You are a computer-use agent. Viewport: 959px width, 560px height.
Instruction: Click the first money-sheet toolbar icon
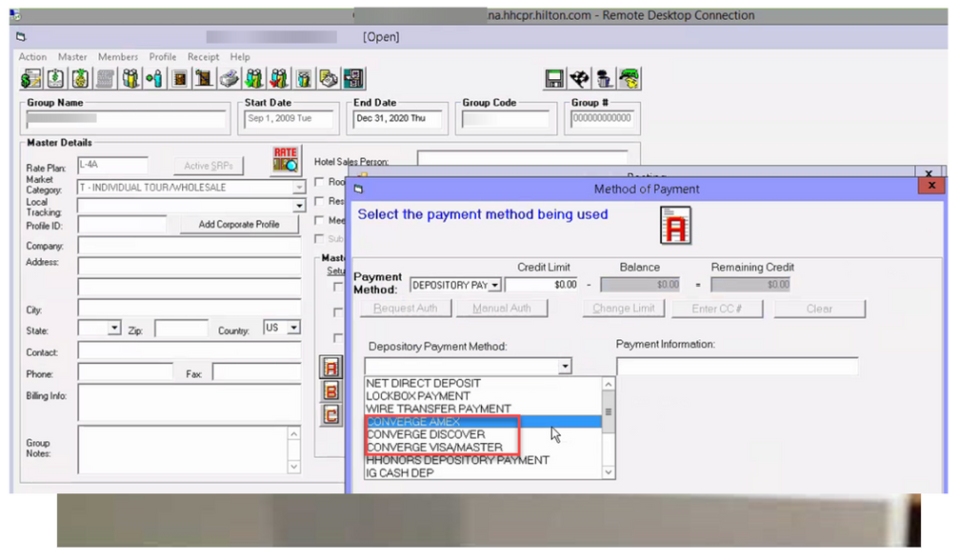[x=30, y=79]
